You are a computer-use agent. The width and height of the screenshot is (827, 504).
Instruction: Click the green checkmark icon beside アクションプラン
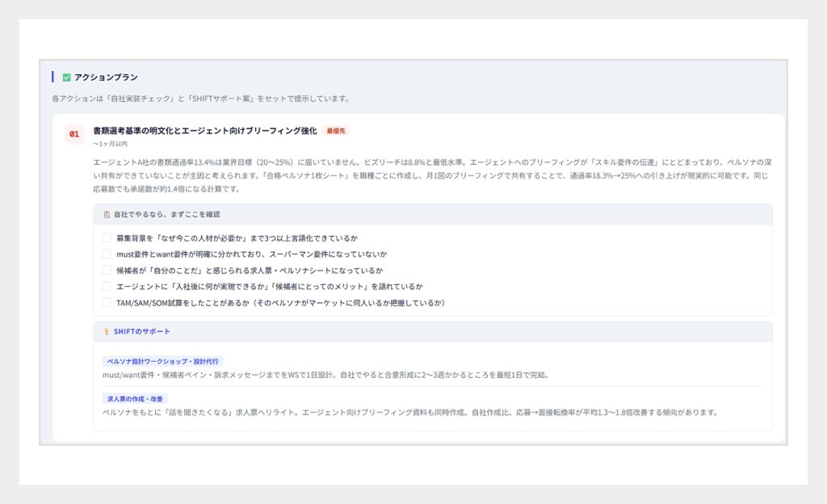point(66,78)
